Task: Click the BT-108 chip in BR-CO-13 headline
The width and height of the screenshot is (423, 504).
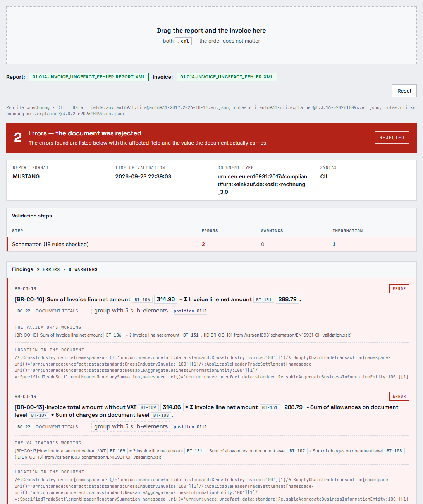Action: point(161,415)
